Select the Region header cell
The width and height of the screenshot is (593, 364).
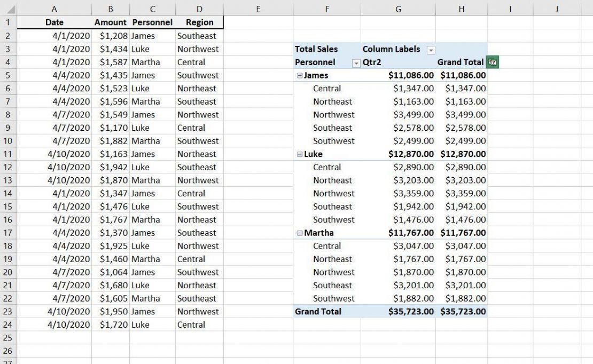click(x=199, y=22)
